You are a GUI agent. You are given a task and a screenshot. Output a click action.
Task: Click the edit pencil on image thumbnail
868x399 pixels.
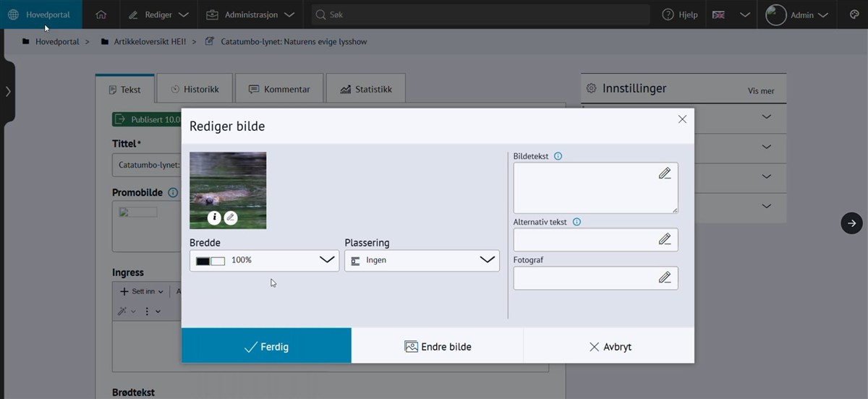231,218
